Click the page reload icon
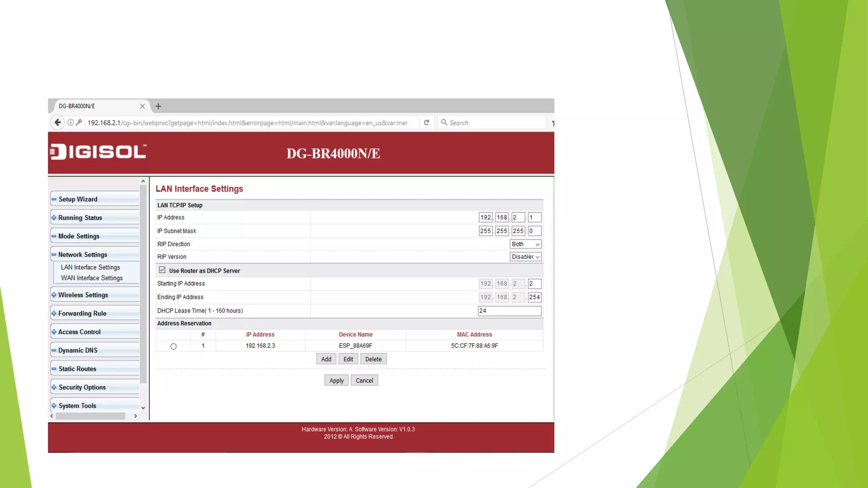The height and width of the screenshot is (488, 868). (x=426, y=122)
